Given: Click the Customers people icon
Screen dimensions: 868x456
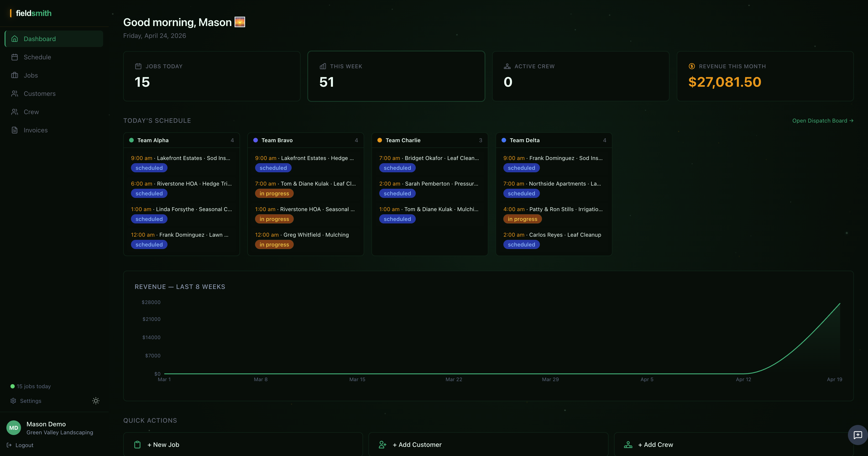Looking at the screenshot, I should click(14, 93).
